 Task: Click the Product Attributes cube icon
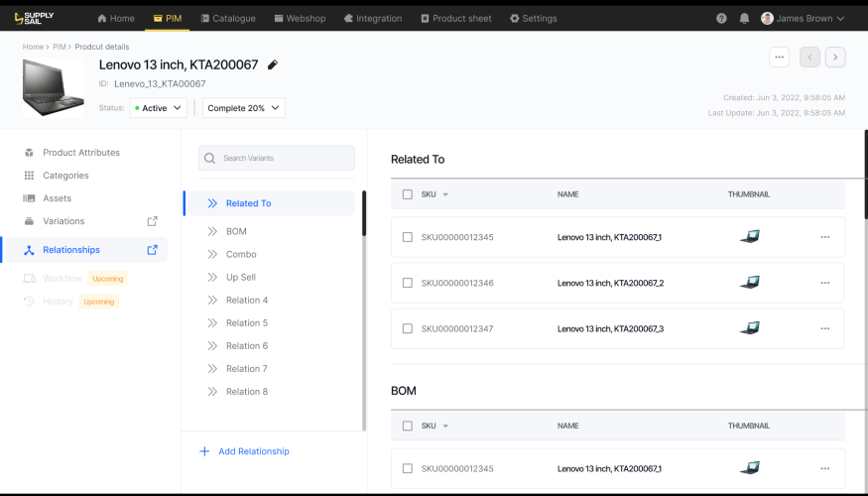[x=30, y=152]
